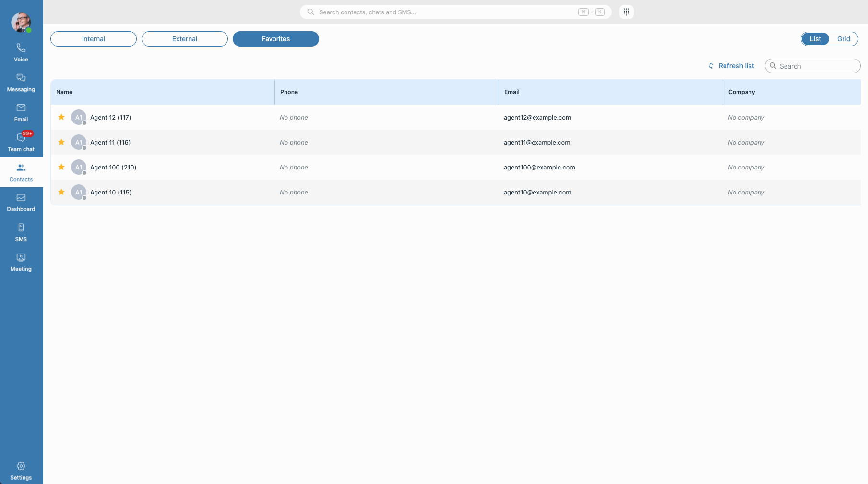The height and width of the screenshot is (484, 868).
Task: Focus the global search contacts, chats and SMS bar
Action: pyautogui.click(x=455, y=12)
